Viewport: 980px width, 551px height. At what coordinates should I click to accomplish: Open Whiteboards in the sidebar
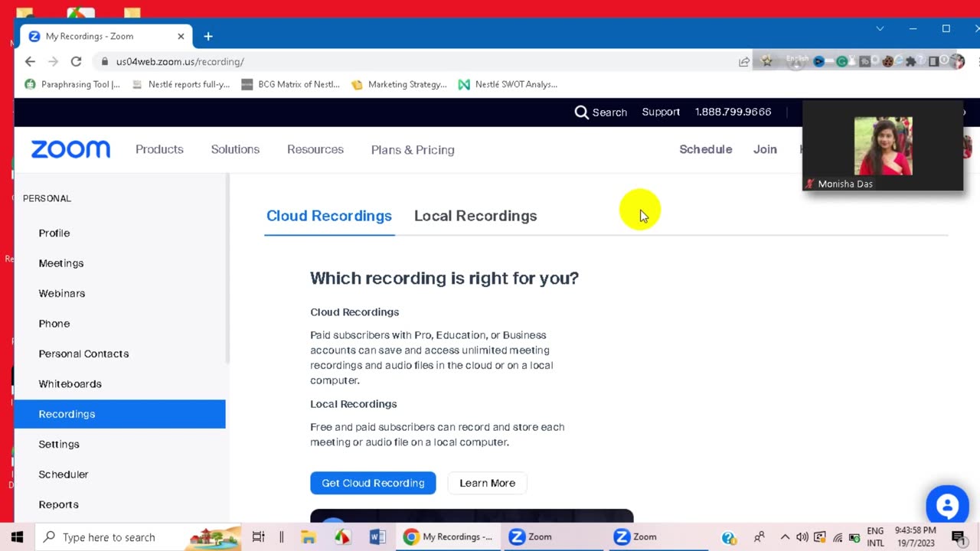coord(70,384)
